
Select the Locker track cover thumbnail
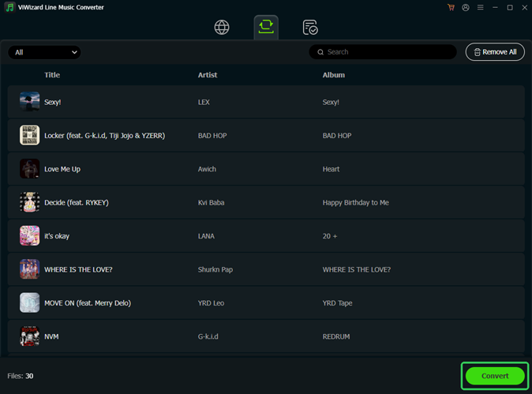pyautogui.click(x=29, y=135)
